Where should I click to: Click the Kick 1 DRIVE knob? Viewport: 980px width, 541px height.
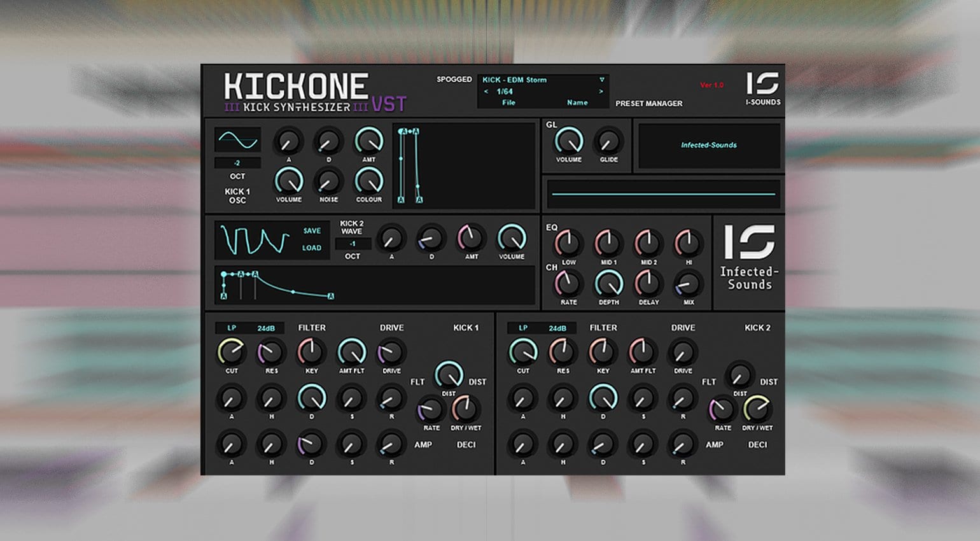(x=391, y=352)
